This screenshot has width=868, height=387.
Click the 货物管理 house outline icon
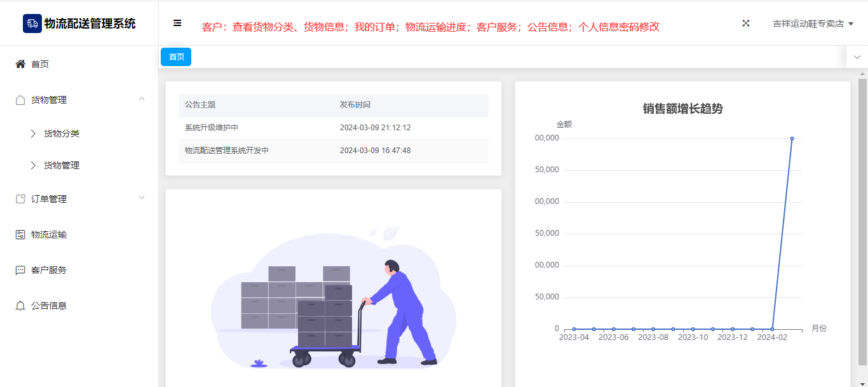[x=20, y=100]
